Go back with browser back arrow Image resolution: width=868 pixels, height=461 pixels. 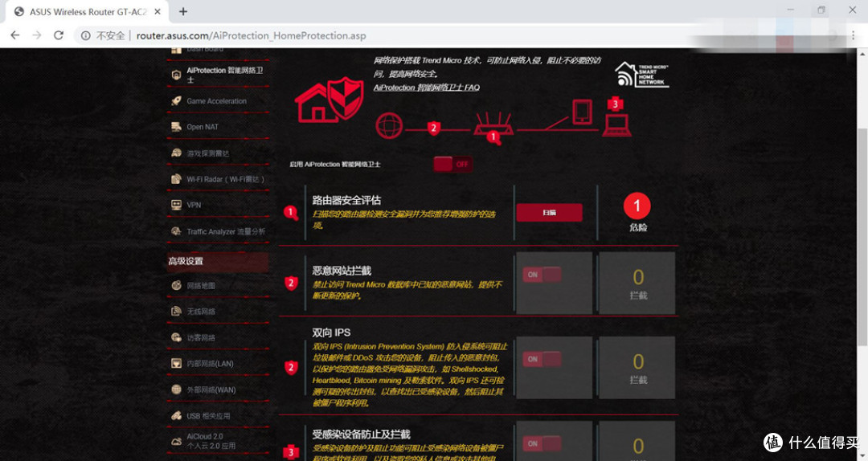click(15, 35)
